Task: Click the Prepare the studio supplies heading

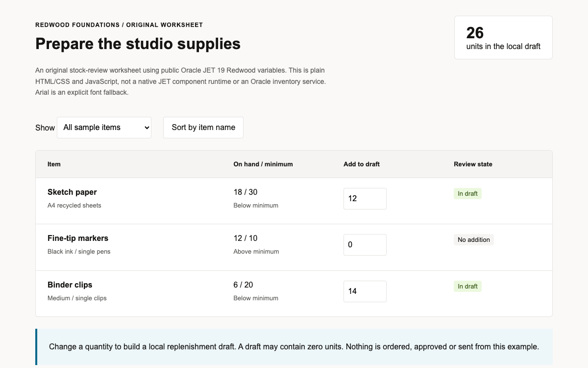Action: tap(138, 44)
